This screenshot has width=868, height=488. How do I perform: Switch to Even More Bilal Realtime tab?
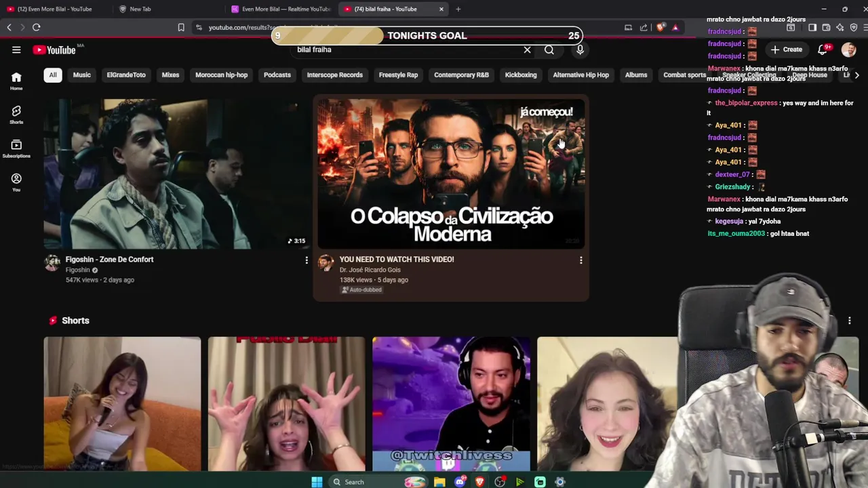coord(280,9)
